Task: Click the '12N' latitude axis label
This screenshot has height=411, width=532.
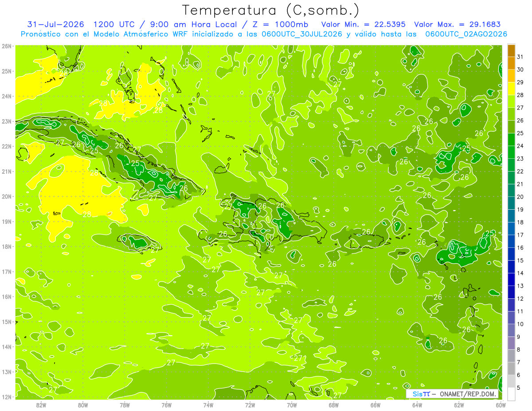Action: 7,397
